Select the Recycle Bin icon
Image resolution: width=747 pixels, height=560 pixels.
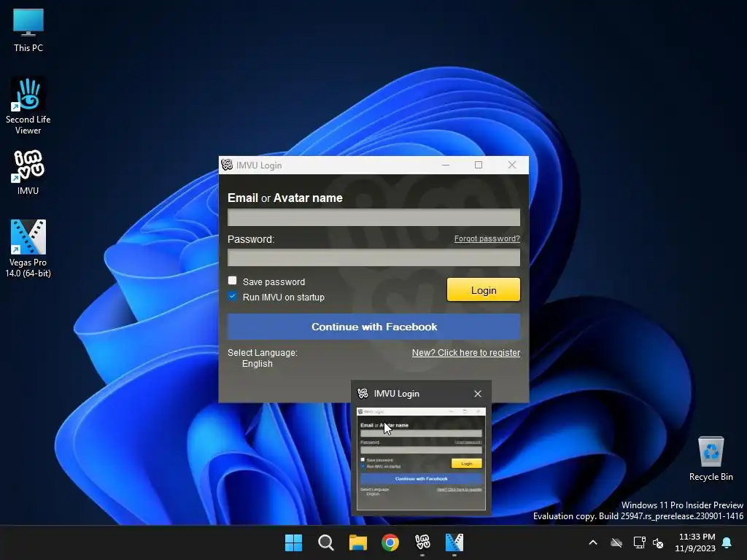[711, 459]
